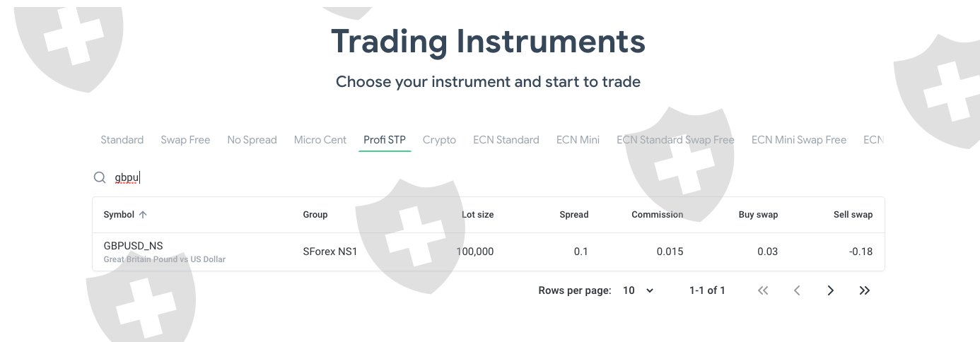Screen dimensions: 980x342
Task: Select ECN Mini Swap Free tab
Action: click(799, 140)
